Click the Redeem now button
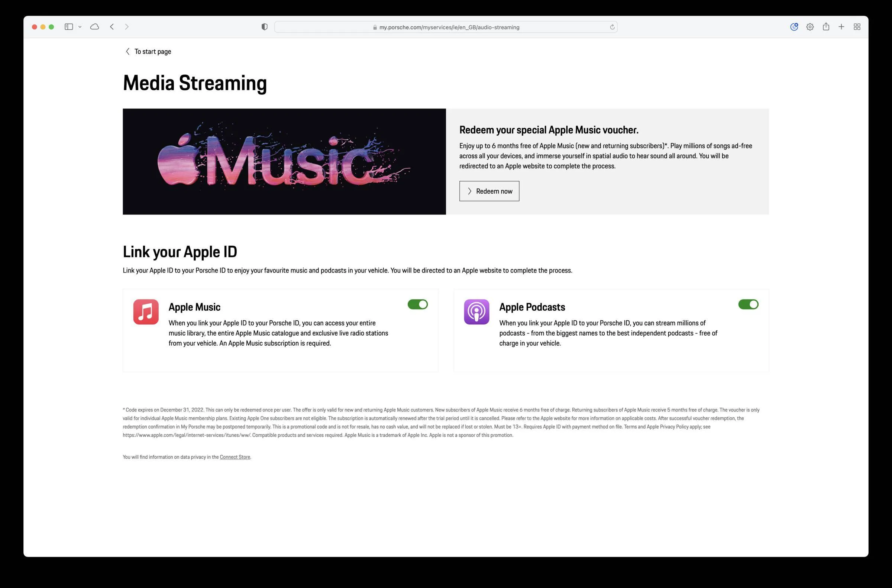Viewport: 892px width, 588px height. click(489, 191)
